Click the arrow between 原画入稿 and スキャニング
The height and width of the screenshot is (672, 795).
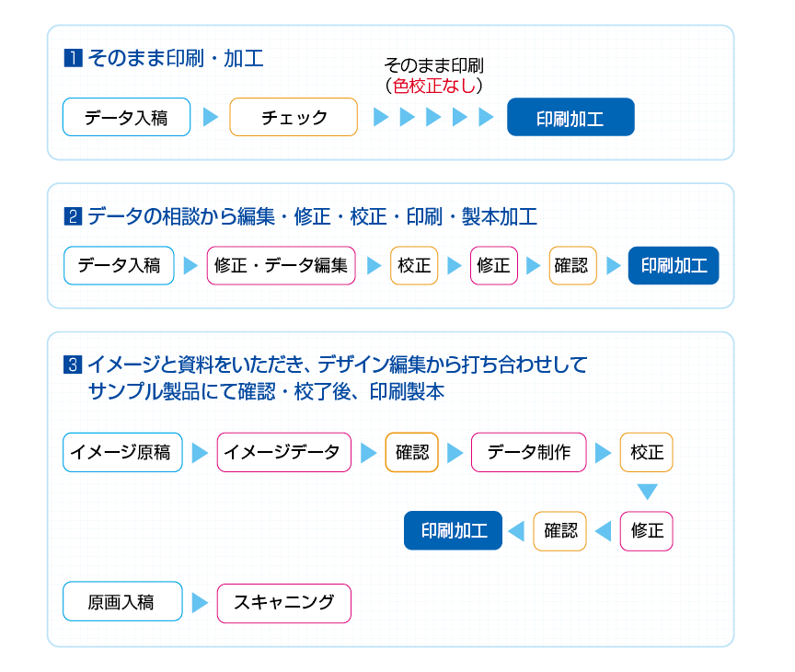tap(201, 603)
